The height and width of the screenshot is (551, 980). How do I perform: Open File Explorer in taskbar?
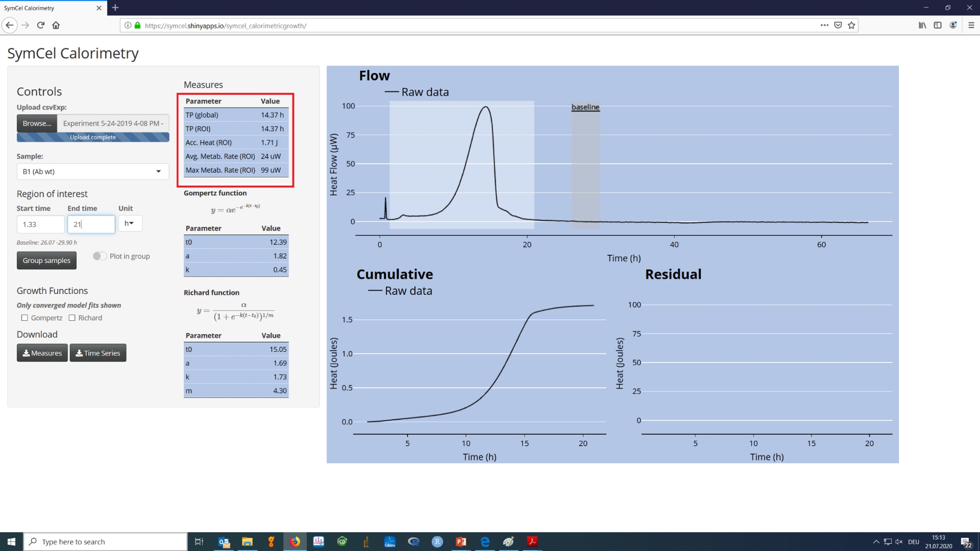[x=247, y=542]
